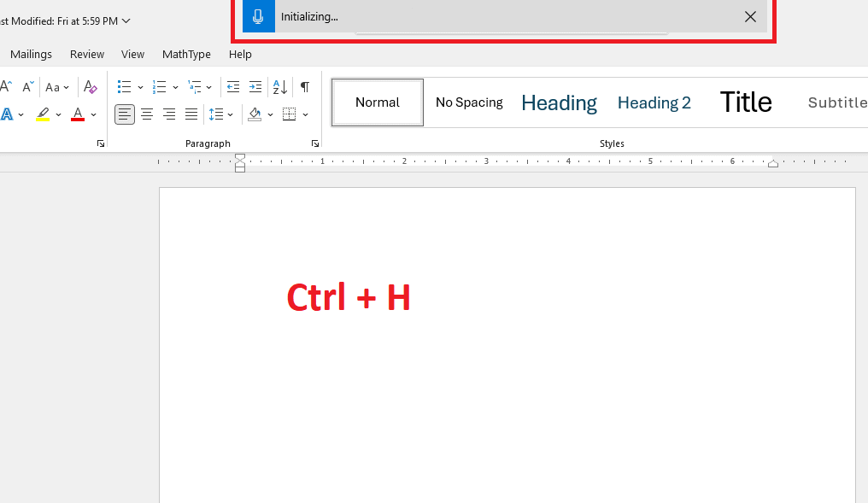Apply the Heading style
This screenshot has height=503, width=868.
[x=559, y=103]
